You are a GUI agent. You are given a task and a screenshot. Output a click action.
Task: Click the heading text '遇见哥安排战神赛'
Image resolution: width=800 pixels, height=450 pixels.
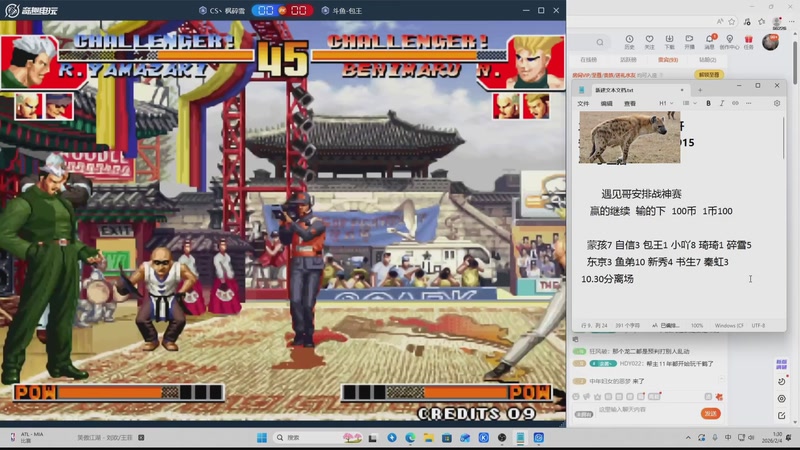[641, 194]
